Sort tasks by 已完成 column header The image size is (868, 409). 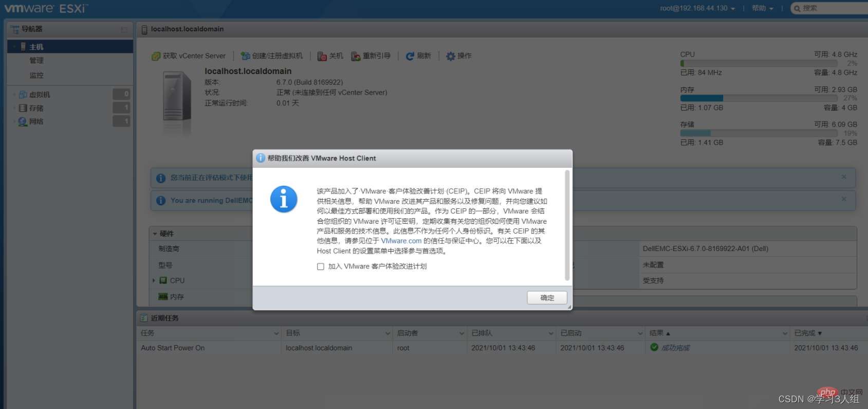pyautogui.click(x=808, y=333)
